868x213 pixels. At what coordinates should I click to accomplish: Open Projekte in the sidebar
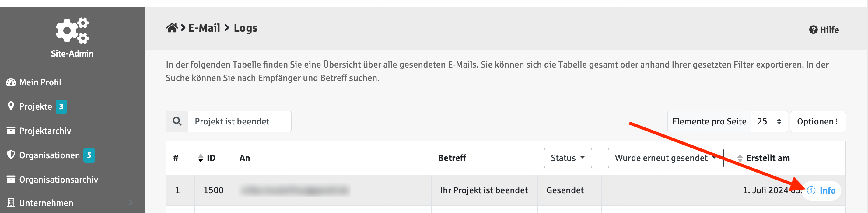(35, 107)
